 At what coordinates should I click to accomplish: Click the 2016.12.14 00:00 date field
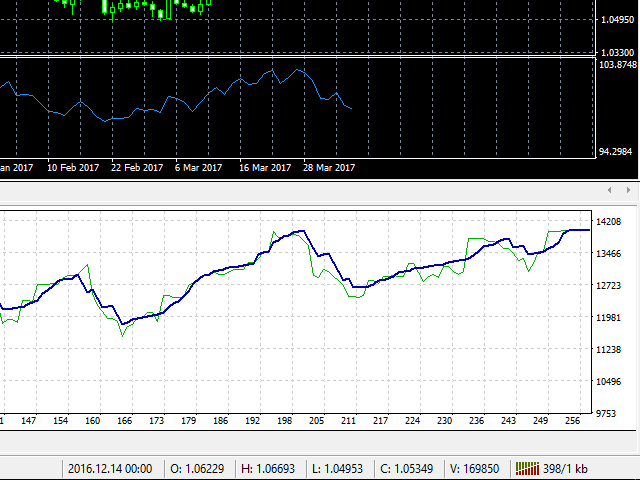click(109, 468)
